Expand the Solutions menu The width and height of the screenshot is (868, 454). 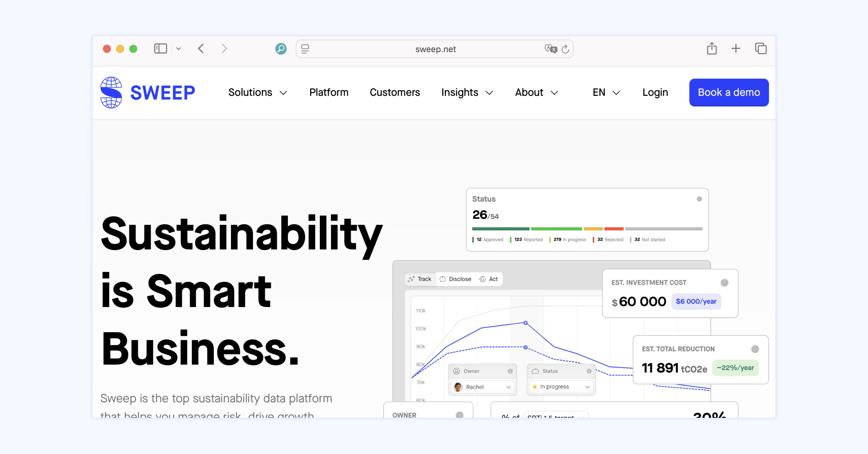(x=258, y=92)
